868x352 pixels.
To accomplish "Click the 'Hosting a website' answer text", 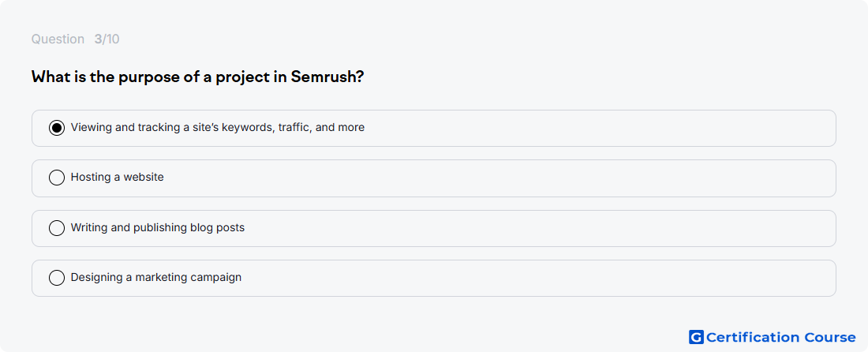I will pyautogui.click(x=118, y=177).
